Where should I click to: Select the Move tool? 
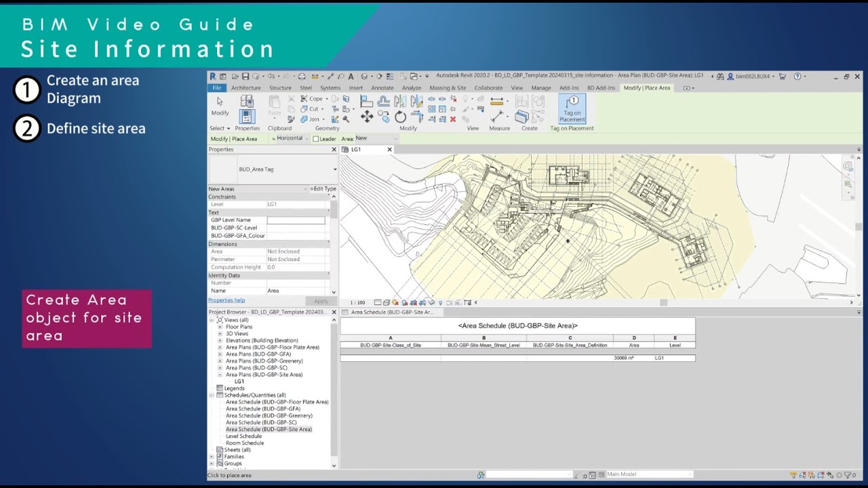click(x=367, y=117)
